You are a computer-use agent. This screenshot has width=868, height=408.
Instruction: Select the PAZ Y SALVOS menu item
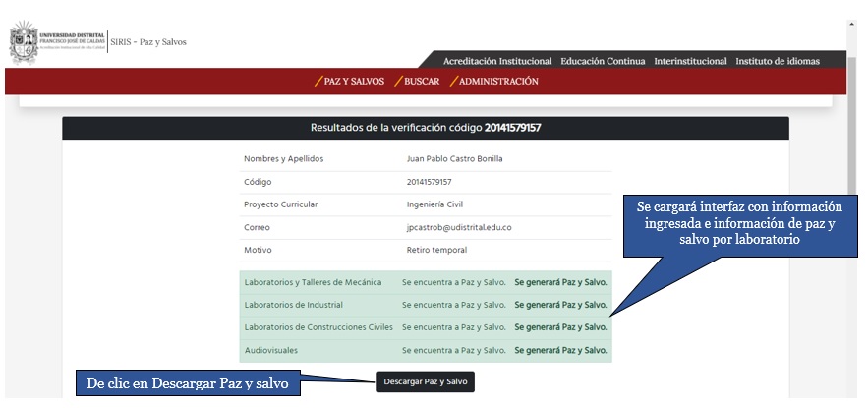[349, 82]
